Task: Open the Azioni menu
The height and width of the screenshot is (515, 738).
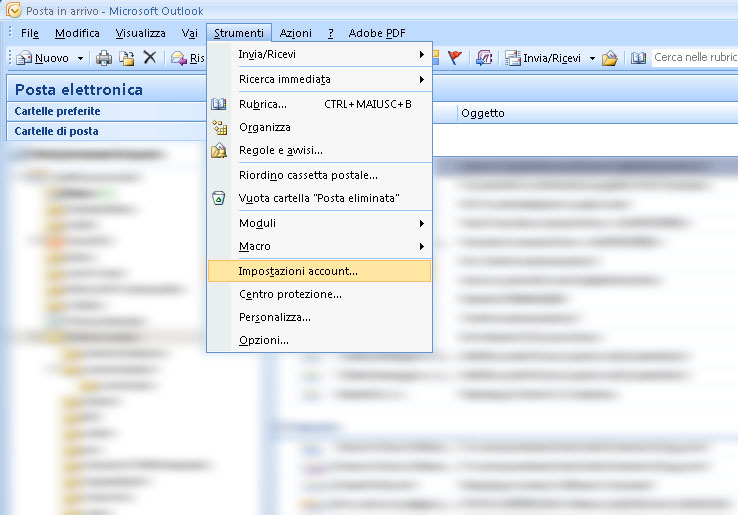Action: pyautogui.click(x=296, y=33)
